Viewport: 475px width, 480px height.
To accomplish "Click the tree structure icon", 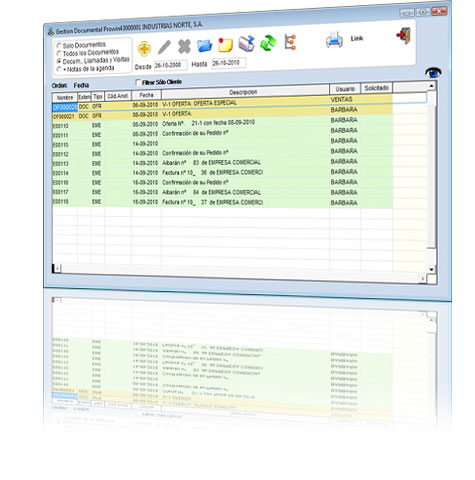I will tap(290, 42).
